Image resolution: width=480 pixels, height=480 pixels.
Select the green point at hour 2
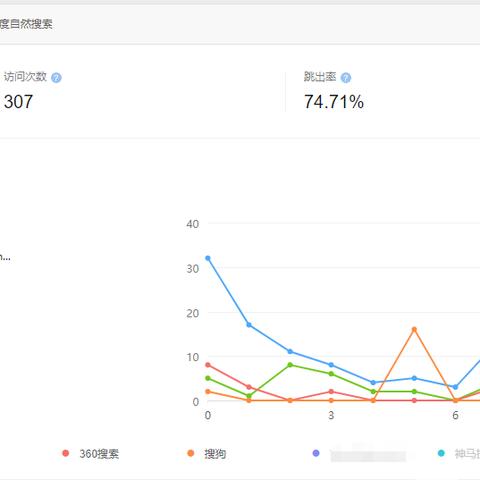tap(290, 365)
